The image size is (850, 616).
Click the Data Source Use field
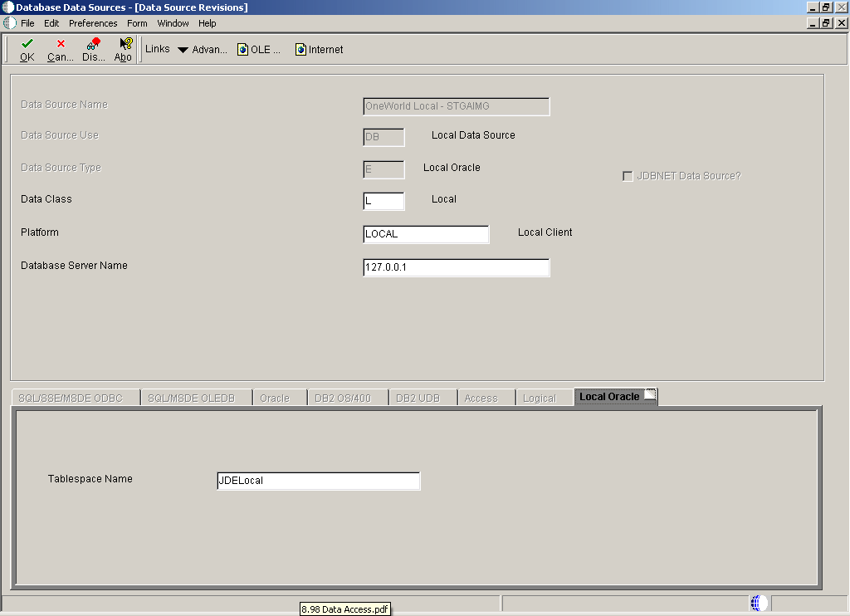(x=383, y=137)
